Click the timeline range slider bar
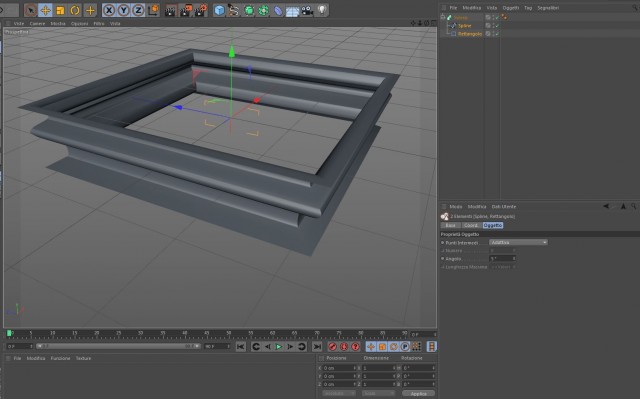640x399 pixels. [118, 346]
